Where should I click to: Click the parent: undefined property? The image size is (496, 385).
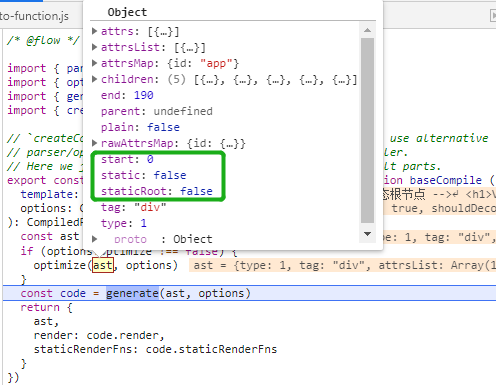(x=157, y=111)
